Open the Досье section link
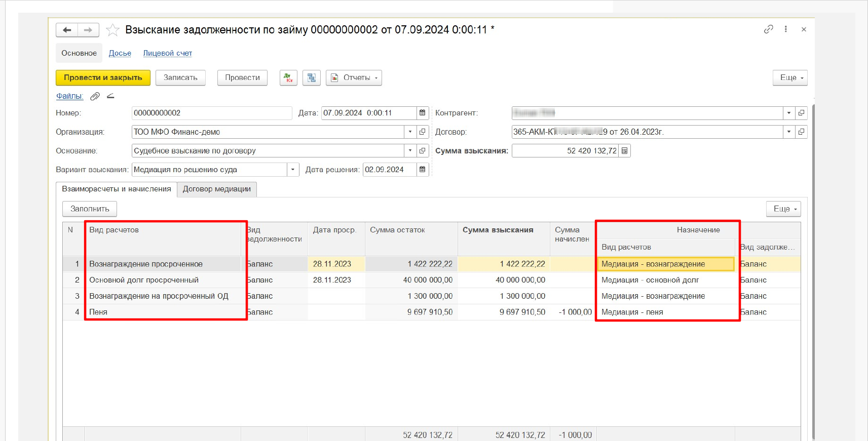This screenshot has width=868, height=441. 120,53
